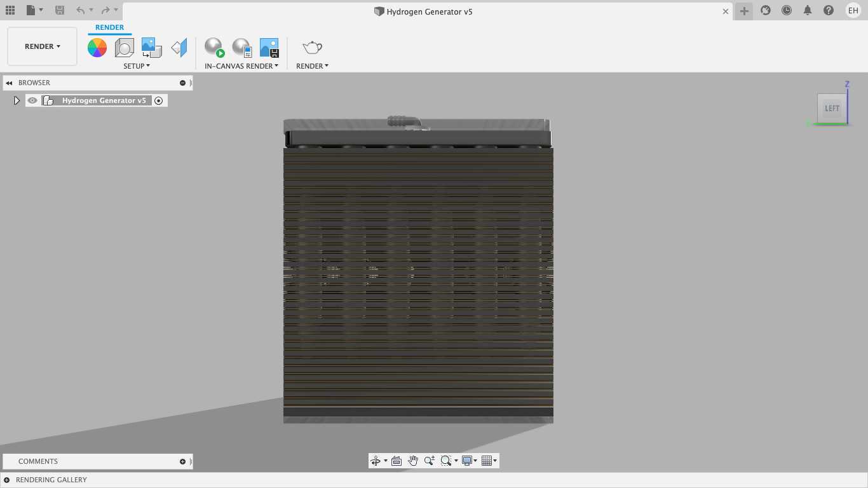Select the Decal tool
Image resolution: width=868 pixels, height=488 pixels.
[151, 48]
